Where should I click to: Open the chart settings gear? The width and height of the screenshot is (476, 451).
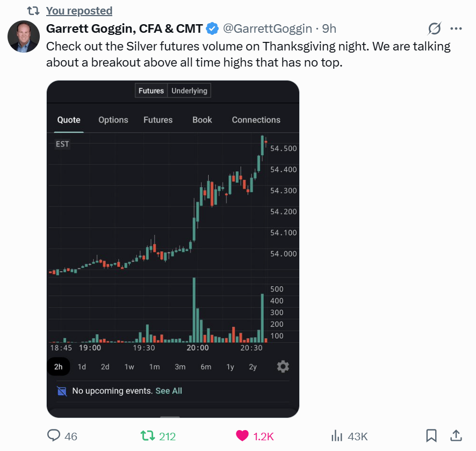click(283, 367)
